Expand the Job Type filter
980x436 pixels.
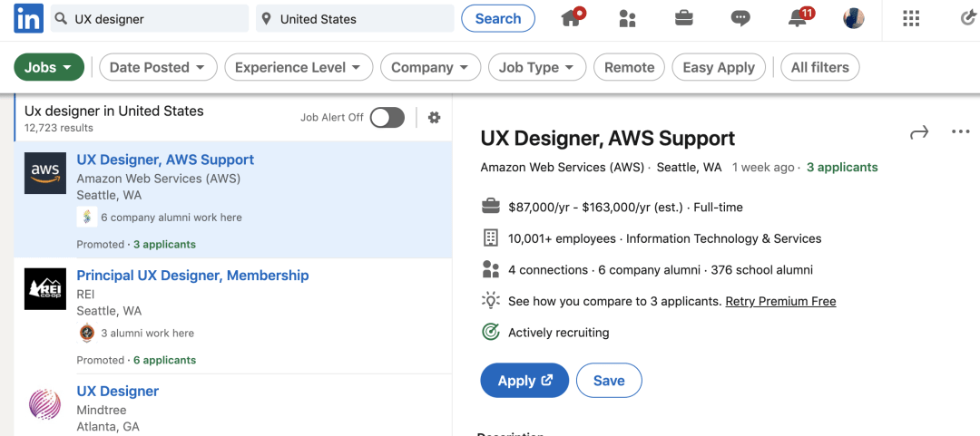[x=537, y=67]
